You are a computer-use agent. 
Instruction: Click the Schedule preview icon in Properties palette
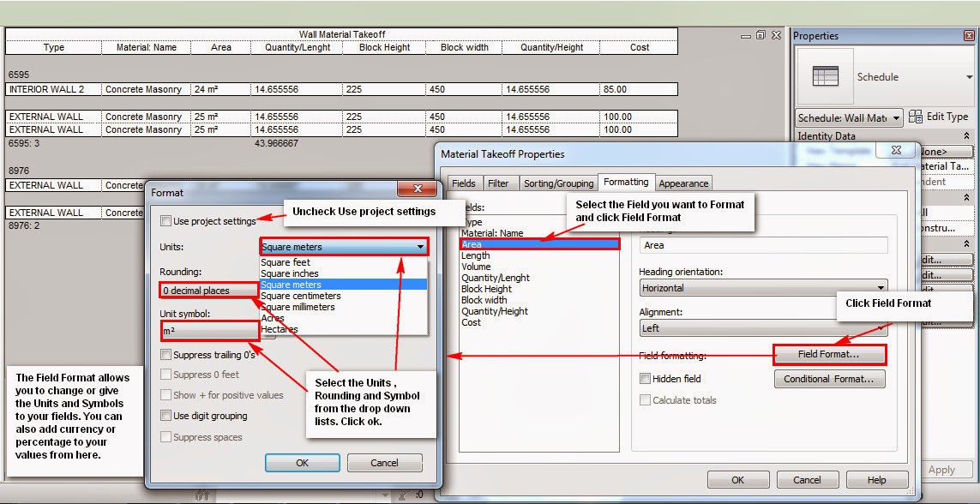click(824, 76)
